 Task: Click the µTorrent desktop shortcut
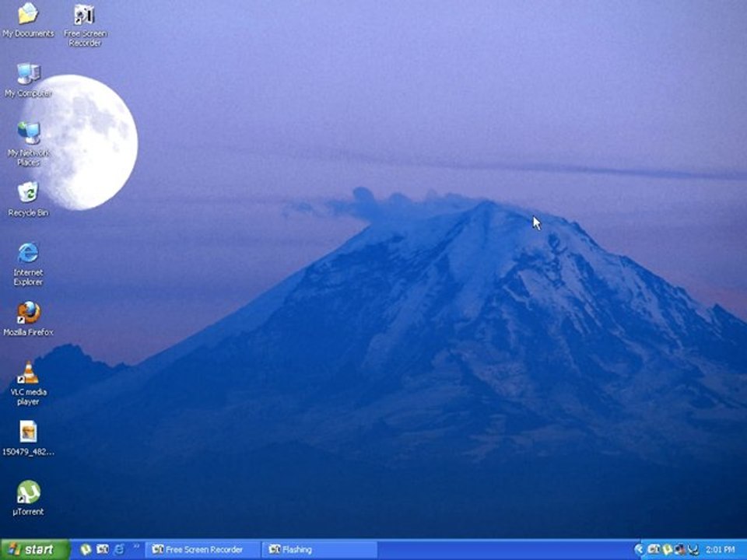pos(28,498)
